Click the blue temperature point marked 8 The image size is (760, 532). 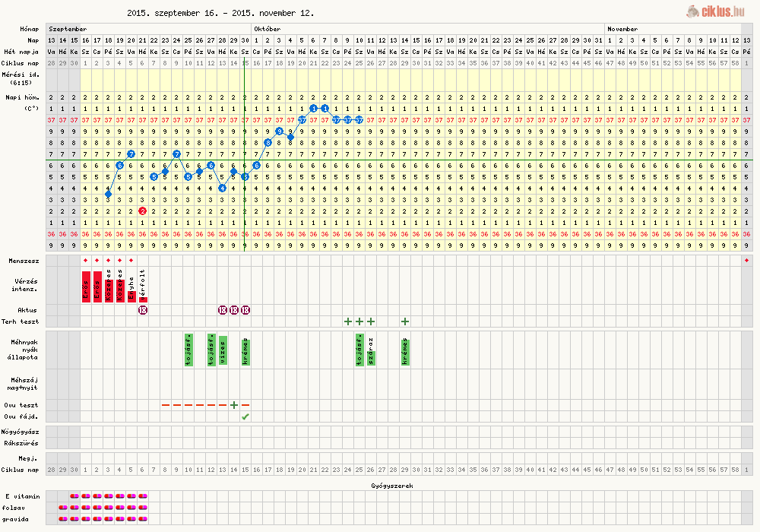pyautogui.click(x=268, y=142)
